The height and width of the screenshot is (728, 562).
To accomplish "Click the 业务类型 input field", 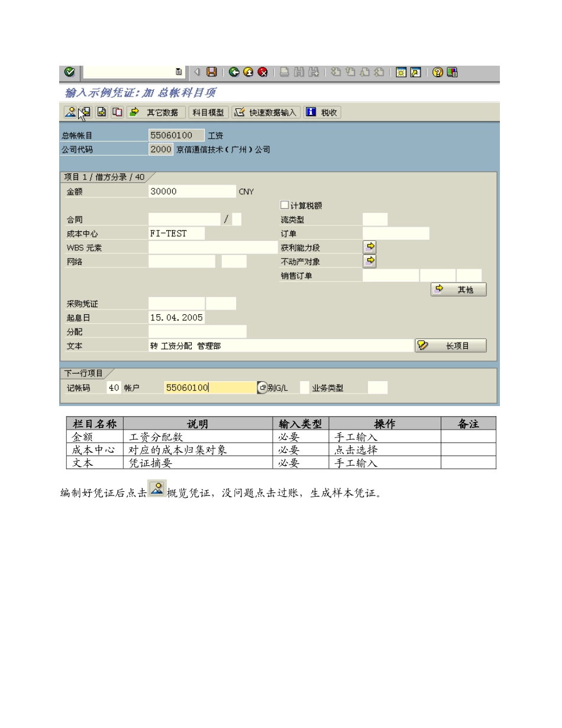I will click(x=377, y=388).
